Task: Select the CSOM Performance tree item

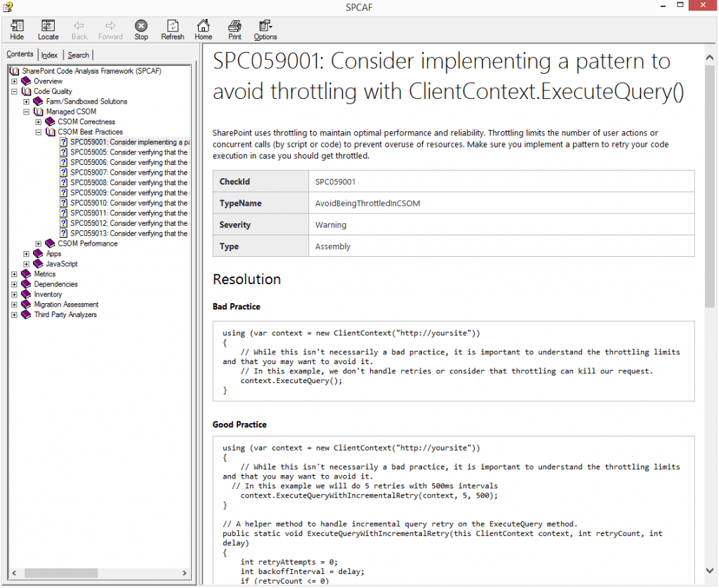Action: (x=86, y=243)
